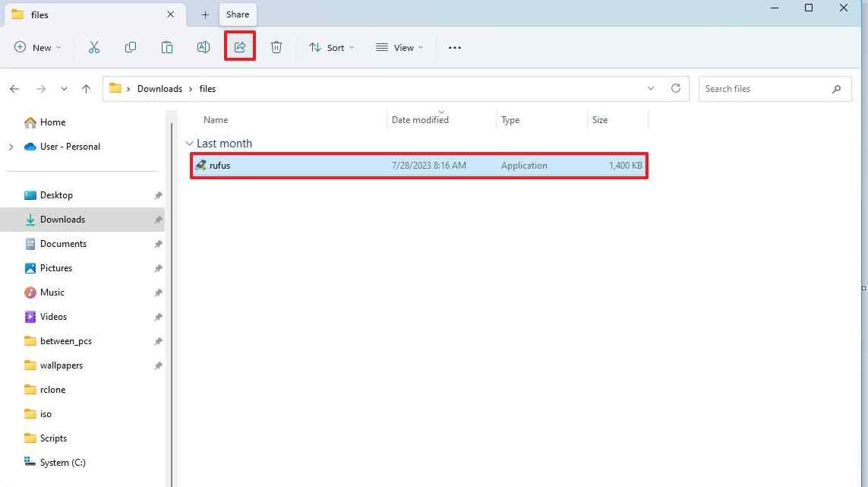Expand the New menu
The image size is (868, 487).
pyautogui.click(x=37, y=47)
